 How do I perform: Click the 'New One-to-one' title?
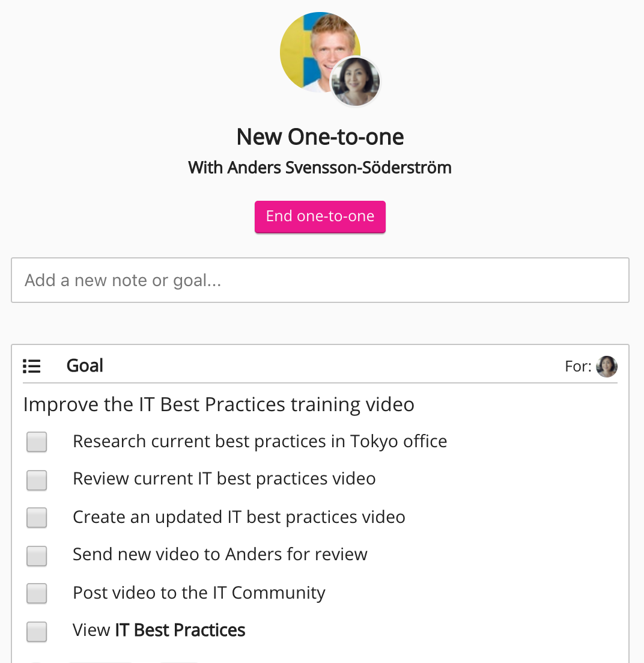click(x=320, y=137)
